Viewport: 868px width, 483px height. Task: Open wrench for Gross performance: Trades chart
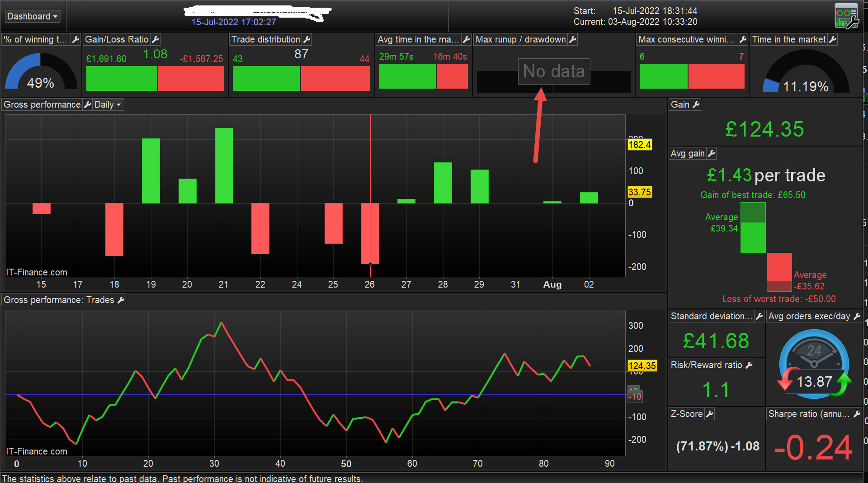coord(121,300)
